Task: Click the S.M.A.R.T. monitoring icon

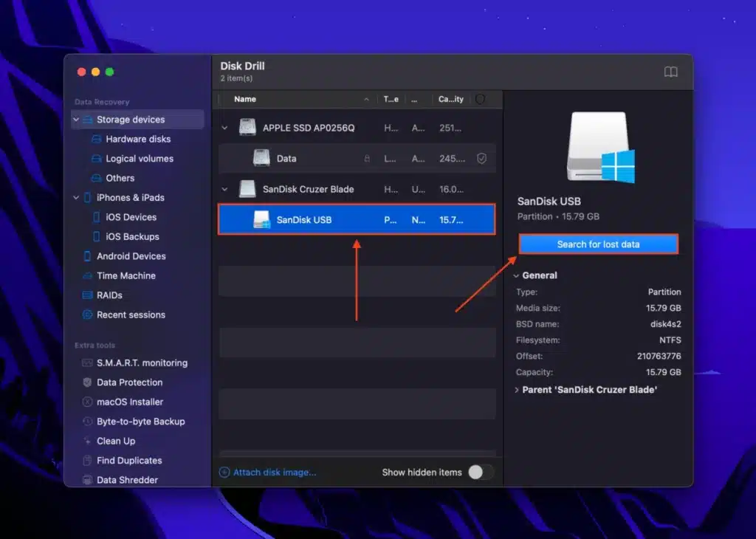Action: 87,363
